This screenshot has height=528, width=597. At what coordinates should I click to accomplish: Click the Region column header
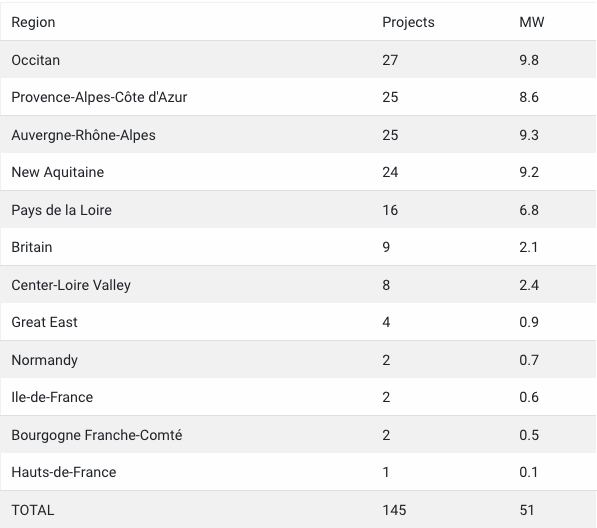click(x=33, y=22)
